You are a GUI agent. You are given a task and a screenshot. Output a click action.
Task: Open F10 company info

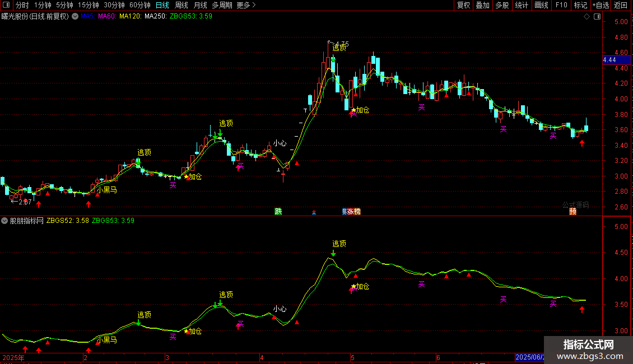tap(561, 5)
